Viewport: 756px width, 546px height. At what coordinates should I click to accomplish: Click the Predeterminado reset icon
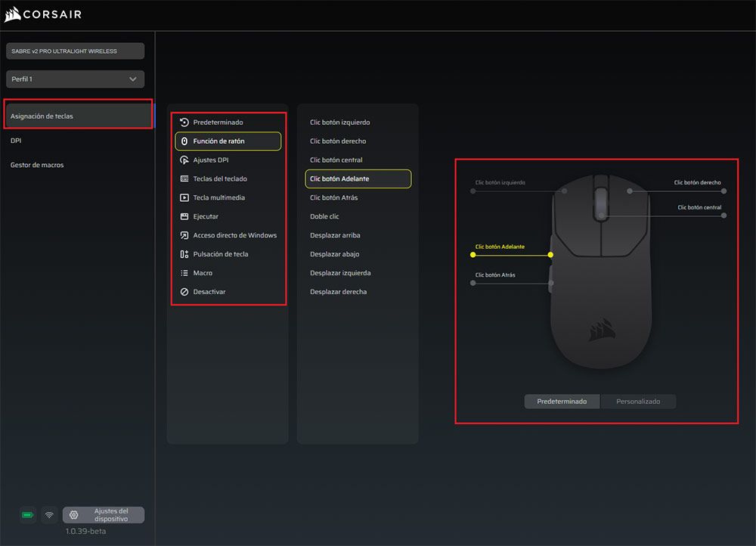pyautogui.click(x=184, y=122)
